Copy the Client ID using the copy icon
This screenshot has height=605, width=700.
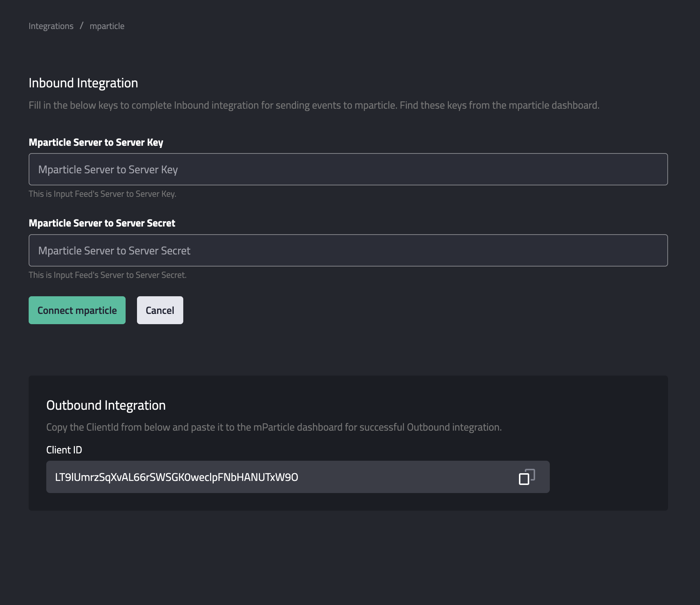coord(527,477)
